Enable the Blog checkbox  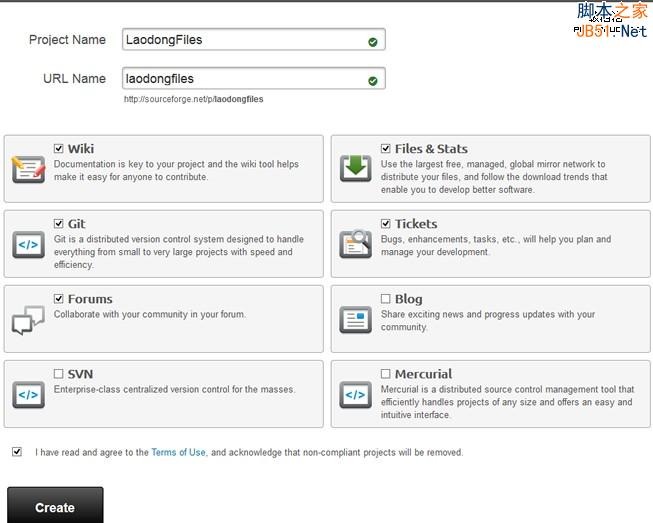coord(386,299)
